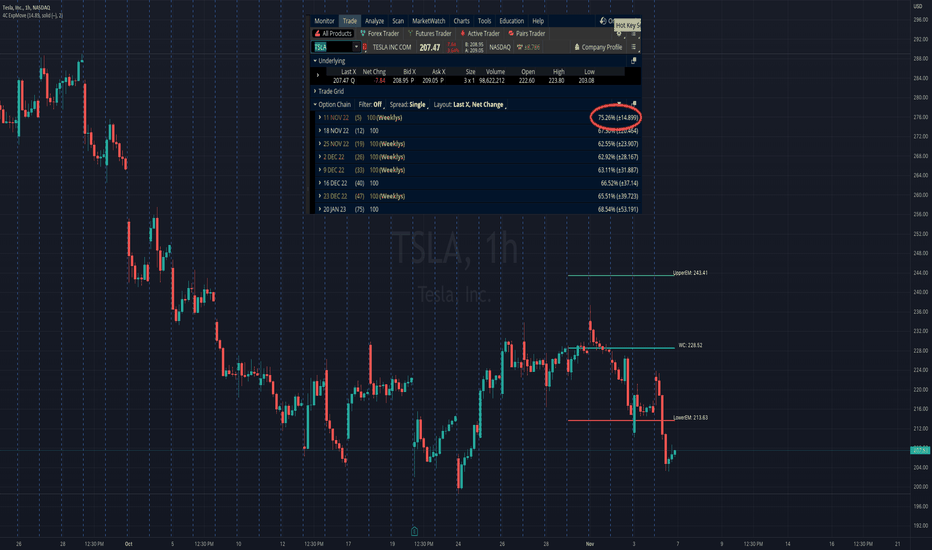The height and width of the screenshot is (550, 932).
Task: Click the 62.55% (±23.907) implied volatility value
Action: coord(618,144)
